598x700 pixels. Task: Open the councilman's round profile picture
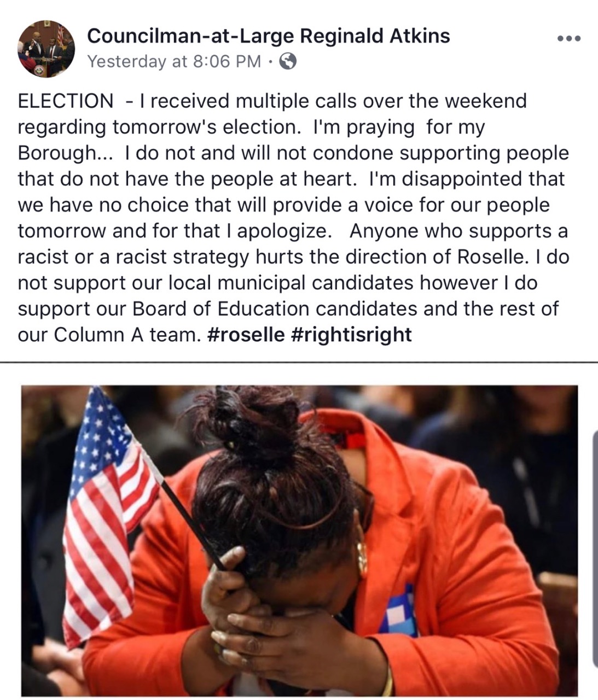(x=47, y=49)
